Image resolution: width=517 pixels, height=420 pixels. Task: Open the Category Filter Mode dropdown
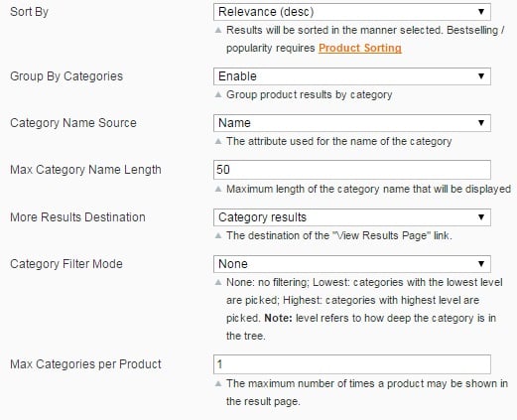point(352,264)
